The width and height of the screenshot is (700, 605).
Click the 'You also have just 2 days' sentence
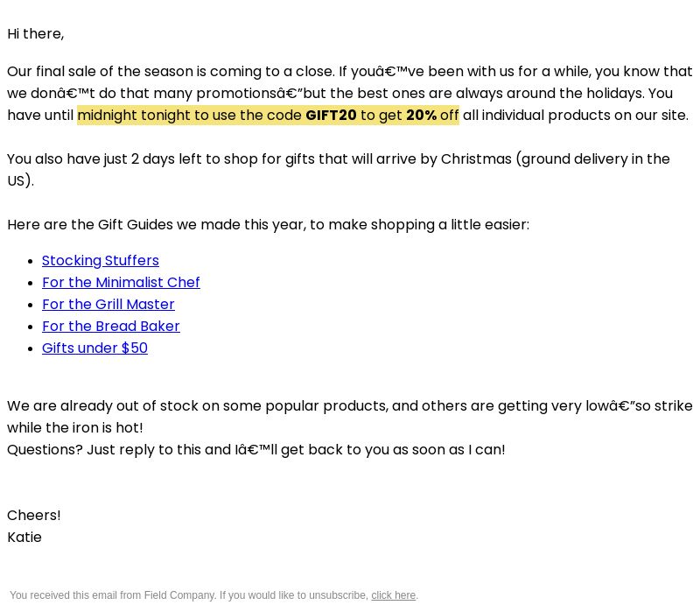[339, 170]
